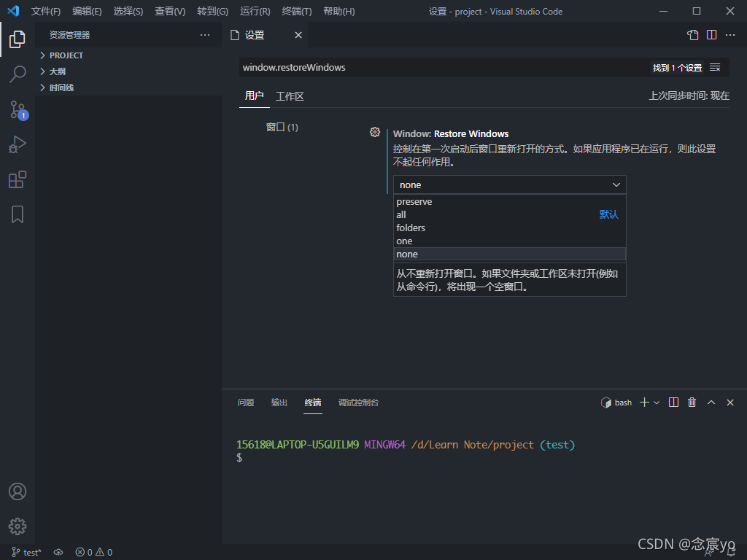Image resolution: width=747 pixels, height=560 pixels.
Task: Open the Explorer view in activity bar
Action: (18, 39)
